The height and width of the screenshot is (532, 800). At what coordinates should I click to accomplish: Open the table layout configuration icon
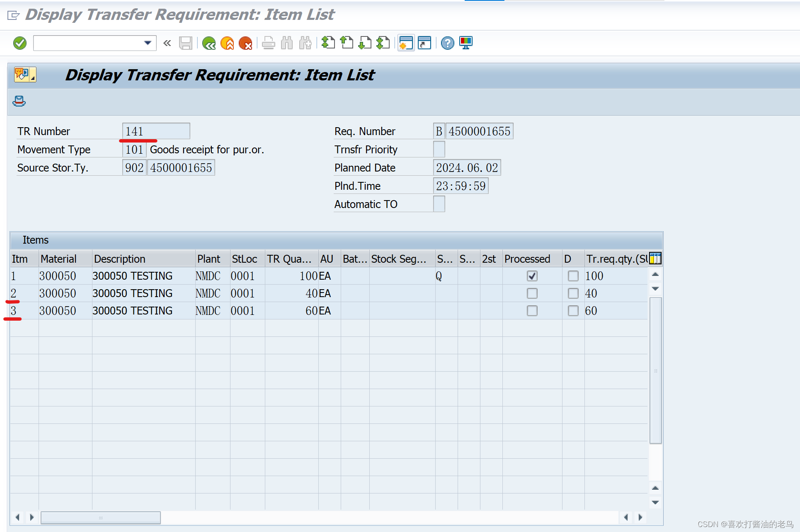(x=655, y=258)
